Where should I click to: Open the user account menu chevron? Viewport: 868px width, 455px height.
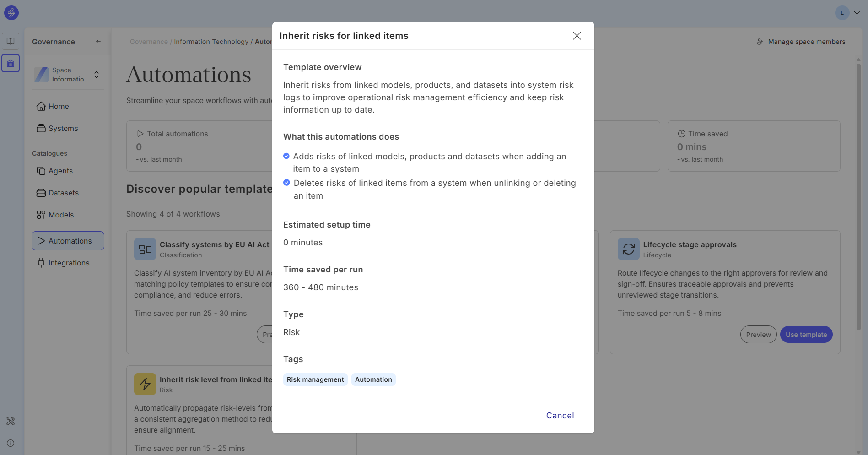tap(857, 13)
